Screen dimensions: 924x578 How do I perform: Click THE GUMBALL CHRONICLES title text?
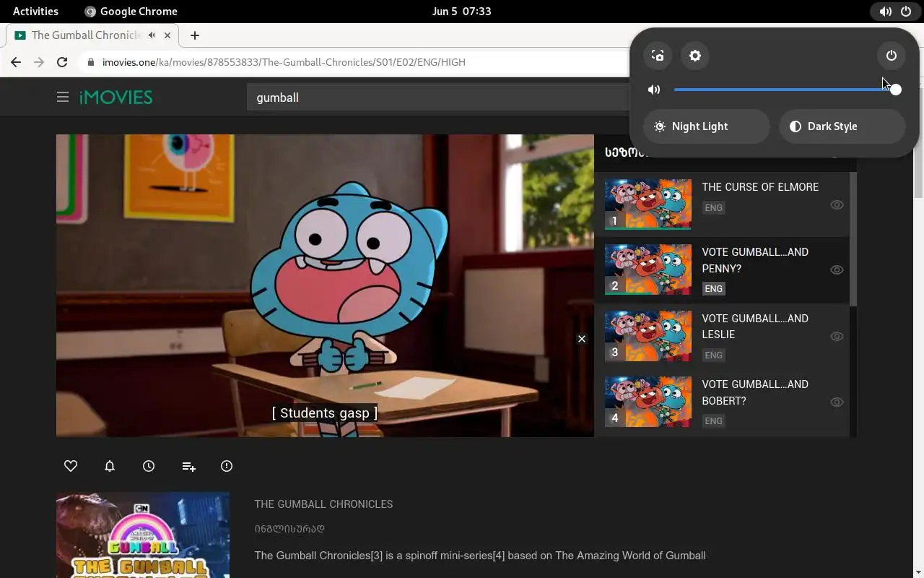[323, 504]
